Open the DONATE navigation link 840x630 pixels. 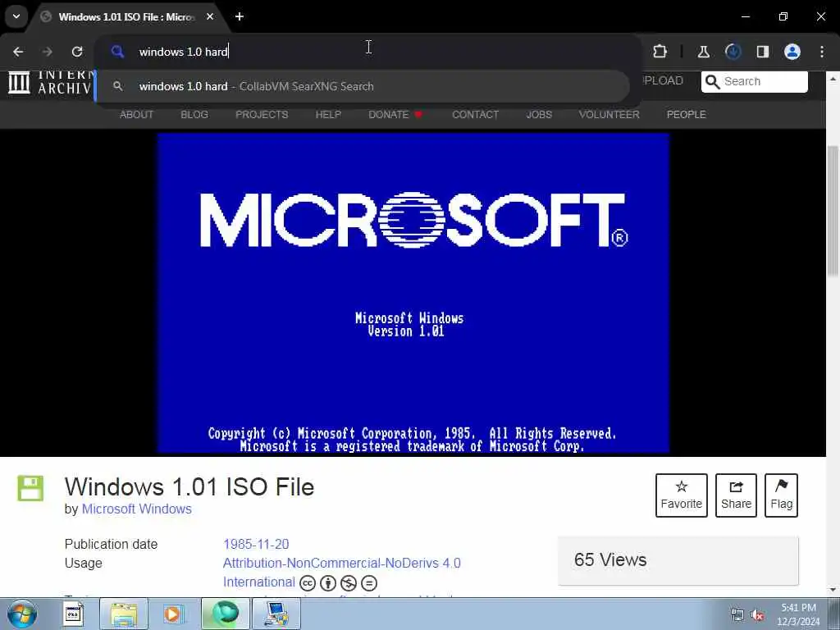click(x=395, y=115)
